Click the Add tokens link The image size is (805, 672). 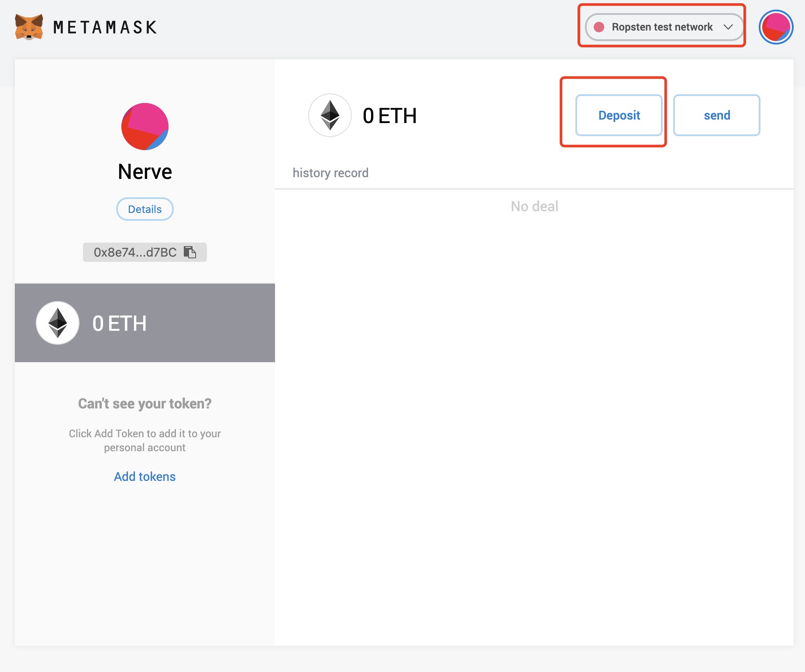click(x=145, y=477)
